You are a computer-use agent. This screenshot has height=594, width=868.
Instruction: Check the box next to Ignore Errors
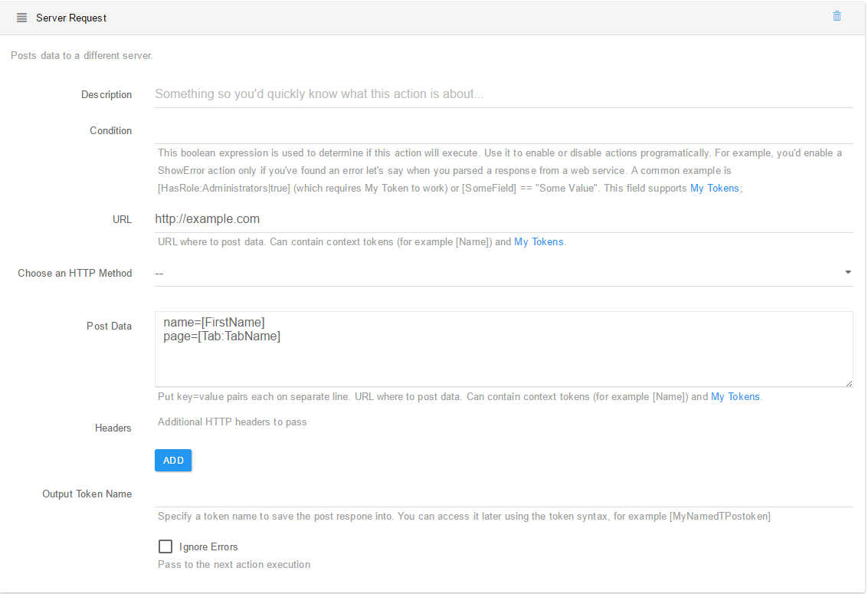[x=165, y=546]
